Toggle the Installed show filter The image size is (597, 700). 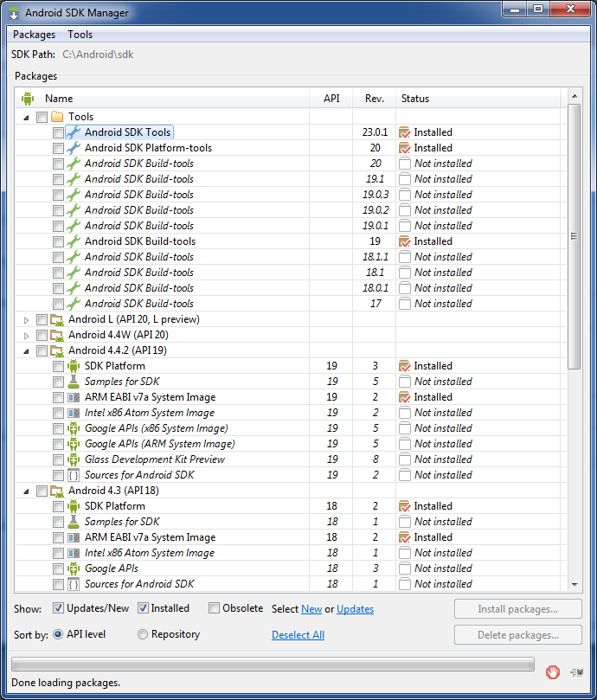[x=143, y=608]
